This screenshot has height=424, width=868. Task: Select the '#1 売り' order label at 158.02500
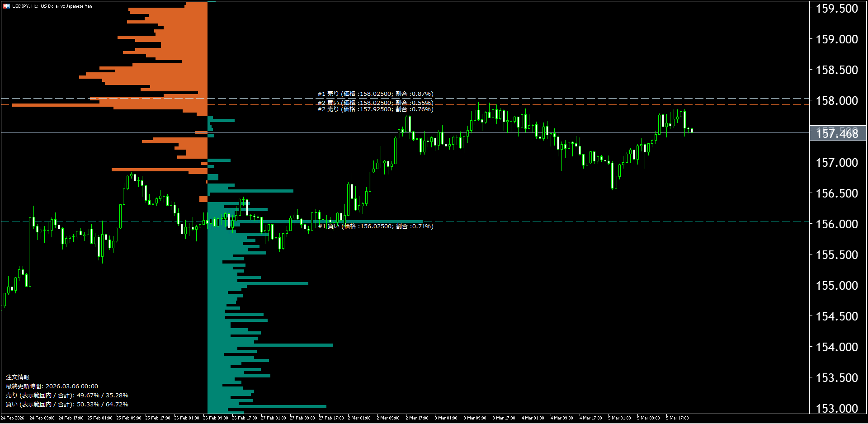click(375, 94)
